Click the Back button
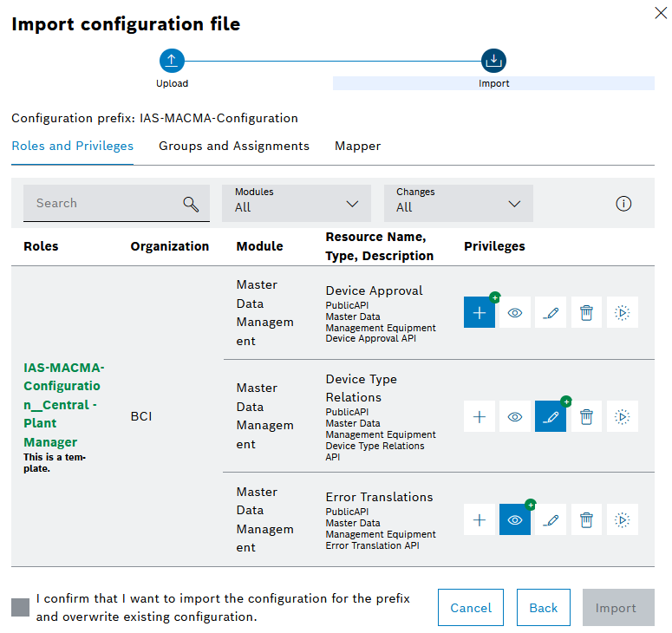672x633 pixels. point(544,608)
